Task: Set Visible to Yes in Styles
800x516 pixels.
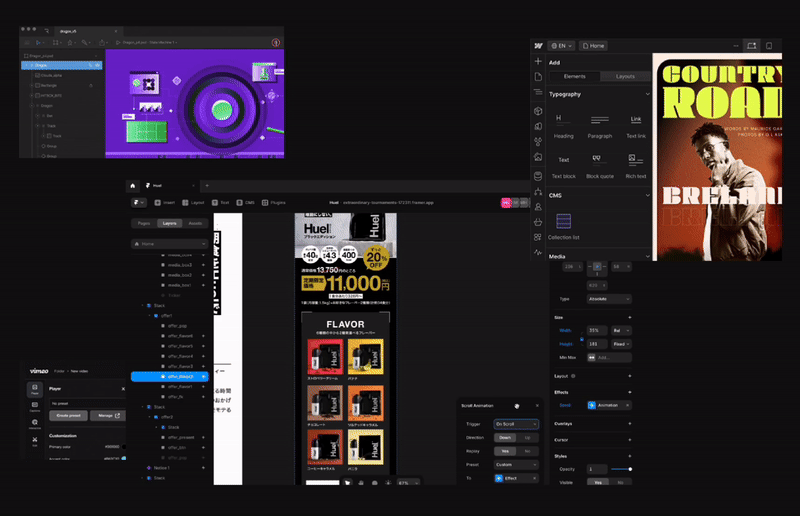Action: tap(598, 482)
